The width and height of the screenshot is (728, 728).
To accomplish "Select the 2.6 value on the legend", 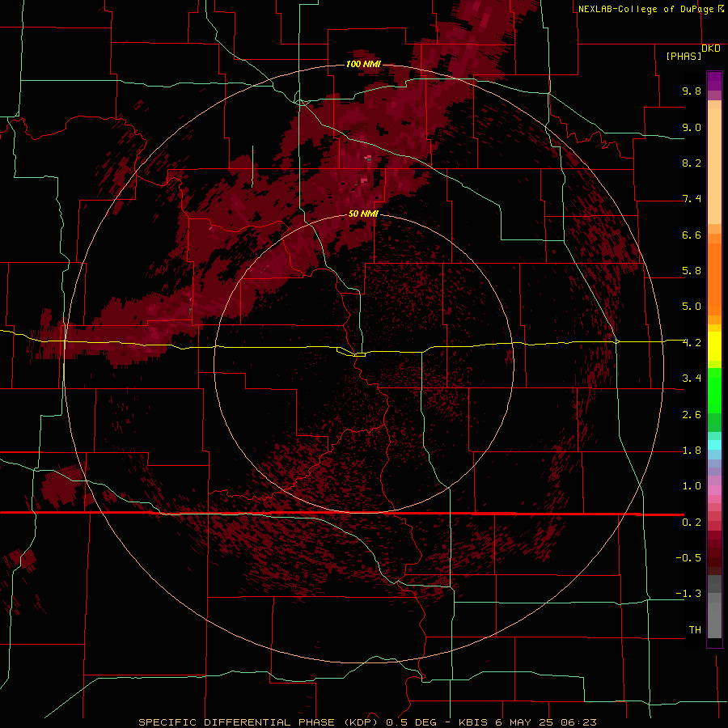I will pos(692,415).
